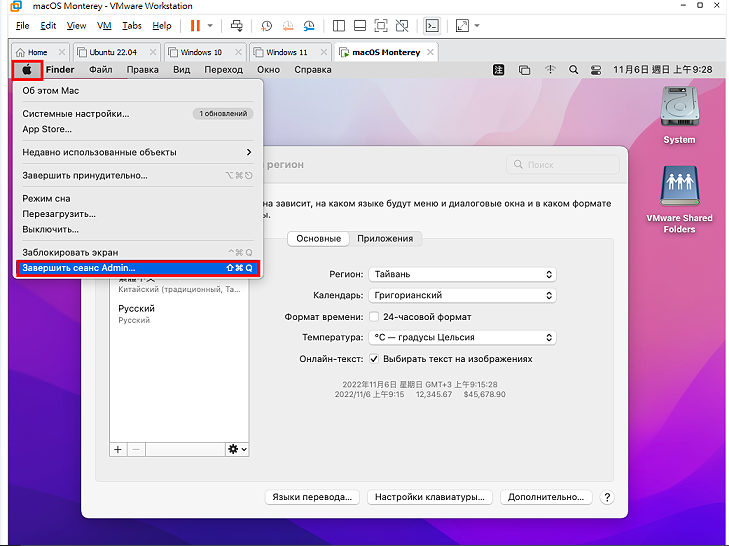Click the Send Ctrl+Alt+Del toolbar icon
The height and width of the screenshot is (546, 729).
(x=237, y=26)
